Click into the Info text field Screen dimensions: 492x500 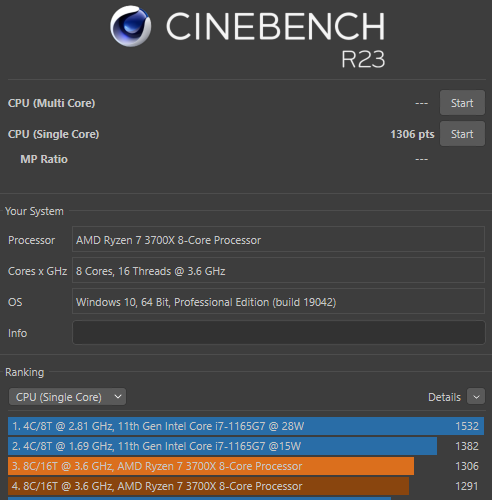tap(279, 332)
